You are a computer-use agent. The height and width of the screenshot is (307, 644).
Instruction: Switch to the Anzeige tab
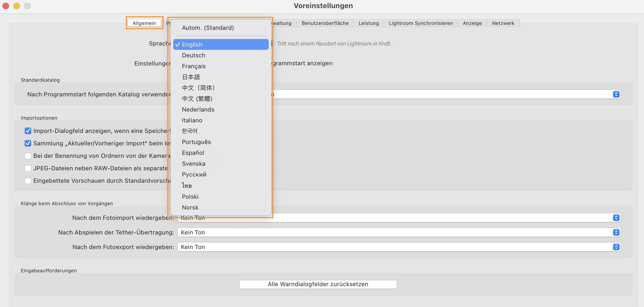(x=472, y=23)
